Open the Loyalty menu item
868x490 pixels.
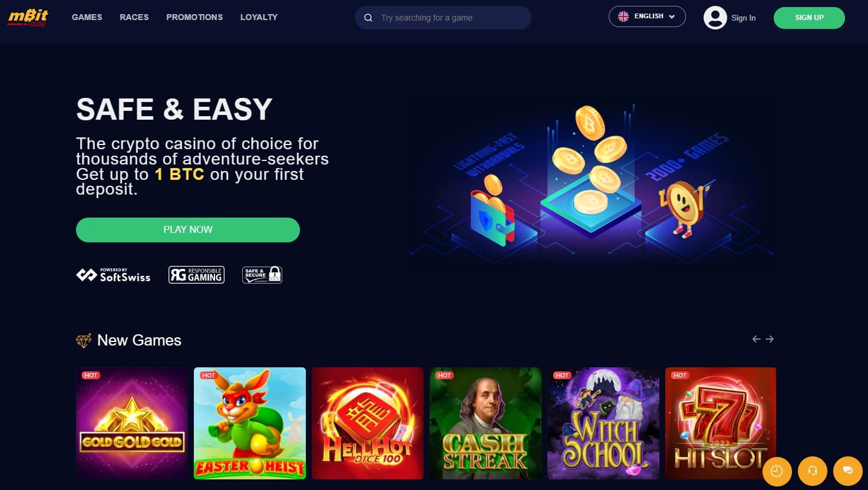pyautogui.click(x=259, y=17)
